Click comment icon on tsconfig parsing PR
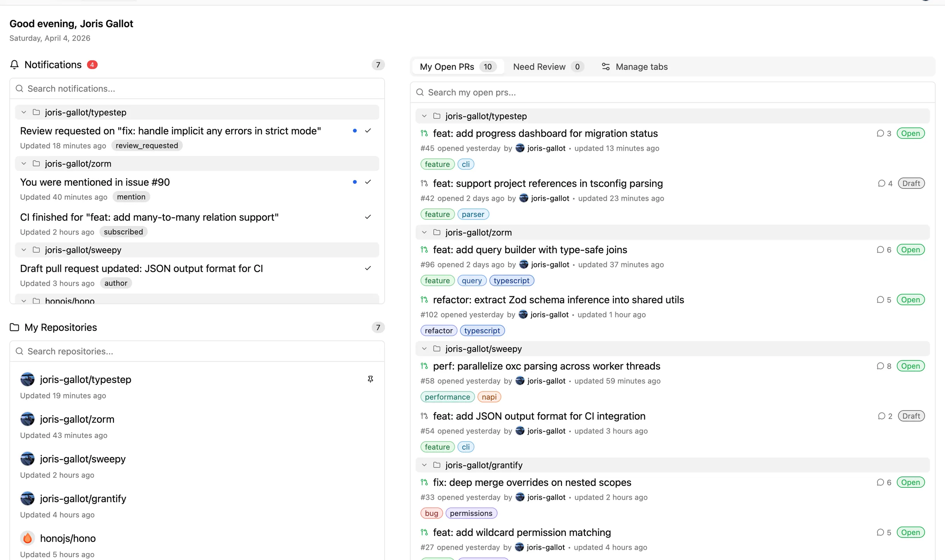The height and width of the screenshot is (560, 945). [x=881, y=183]
